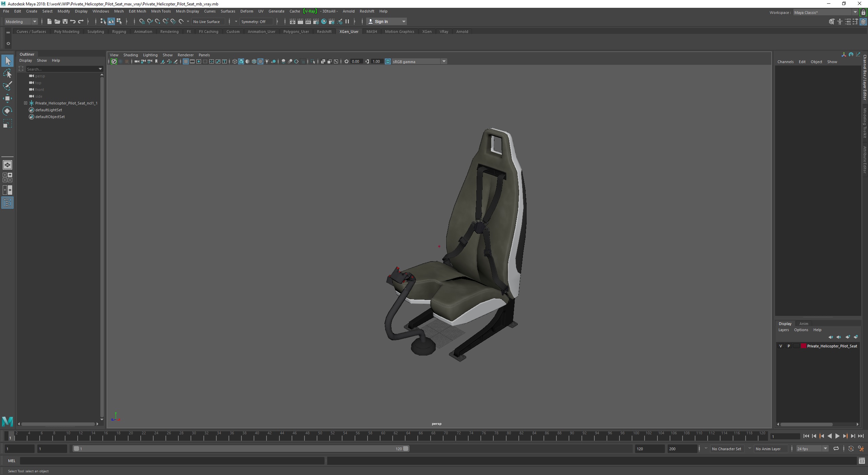The height and width of the screenshot is (475, 868).
Task: Go to start of playback range
Action: point(806,436)
